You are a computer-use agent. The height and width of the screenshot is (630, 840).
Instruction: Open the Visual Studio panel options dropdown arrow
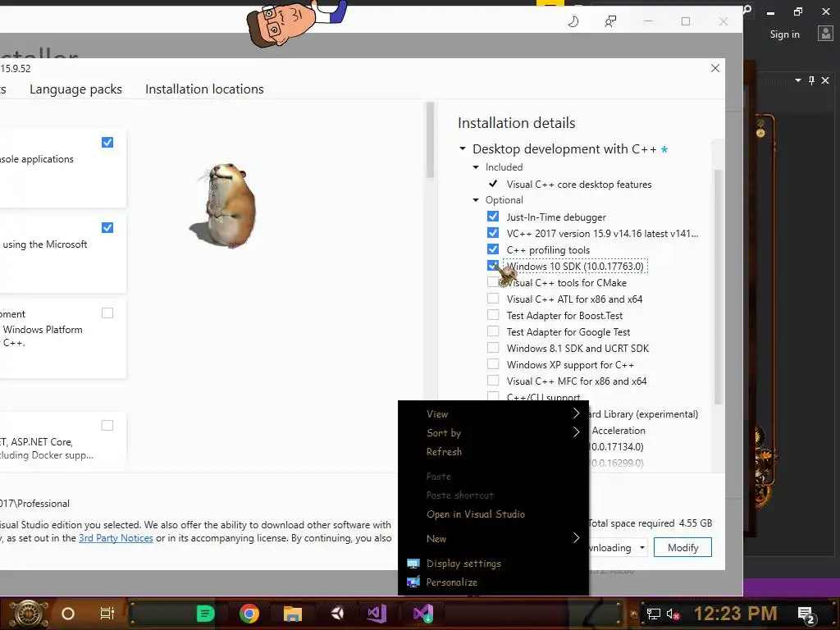pyautogui.click(x=797, y=80)
